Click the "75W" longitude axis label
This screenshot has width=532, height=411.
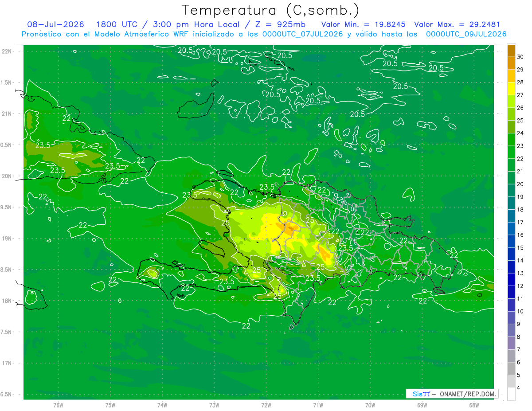[110, 405]
